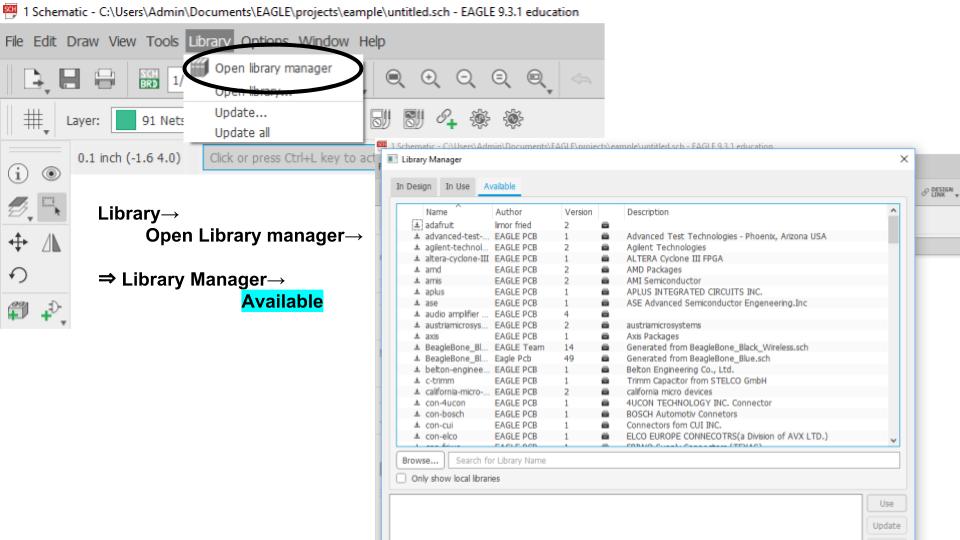Screen dimensions: 960x540
Task: Click the Add part icon
Action: (x=18, y=310)
